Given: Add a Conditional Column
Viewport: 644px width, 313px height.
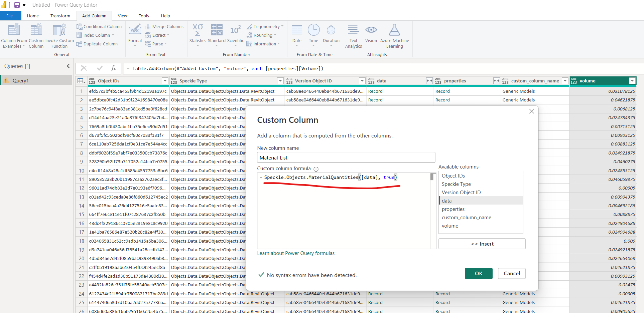Looking at the screenshot, I should coord(99,26).
